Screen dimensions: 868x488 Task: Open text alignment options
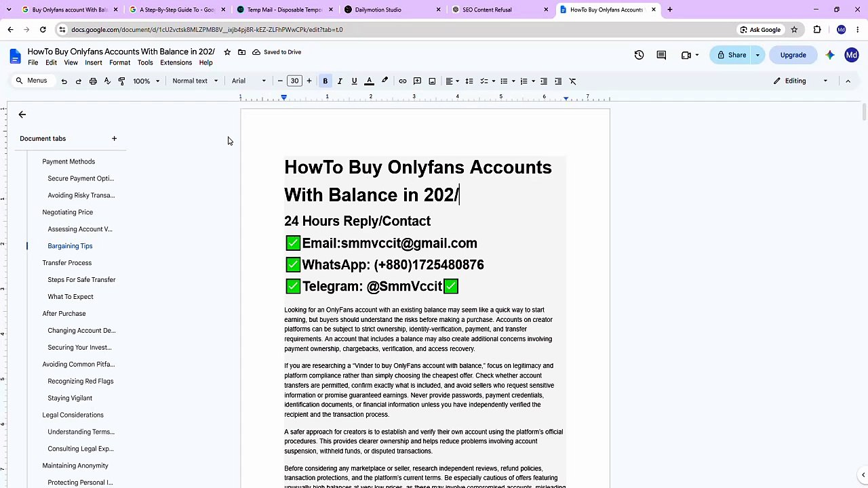click(x=452, y=81)
